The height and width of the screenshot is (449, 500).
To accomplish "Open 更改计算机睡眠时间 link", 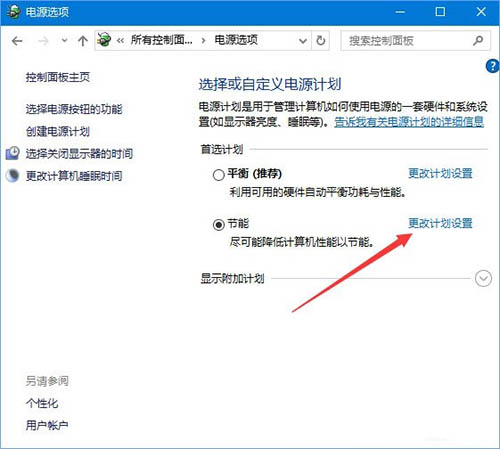I will pos(74,176).
